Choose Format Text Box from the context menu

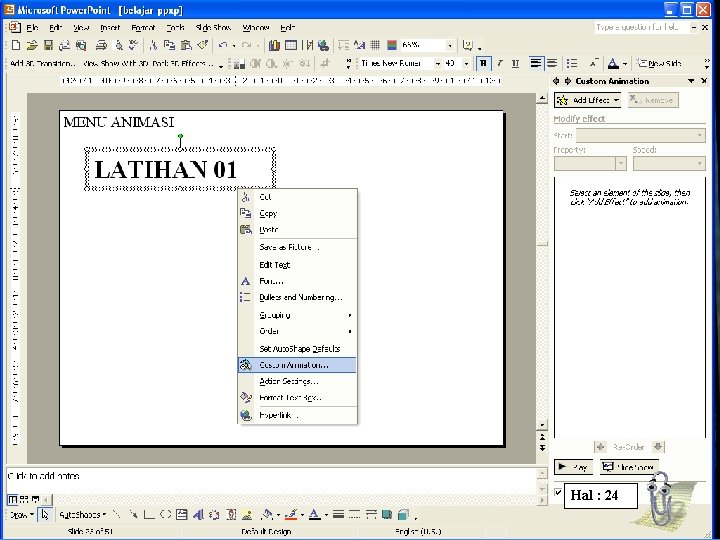pyautogui.click(x=297, y=398)
